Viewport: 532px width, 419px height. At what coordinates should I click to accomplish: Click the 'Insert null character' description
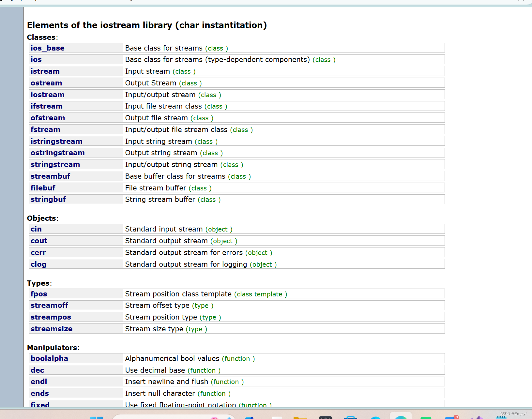[x=160, y=393]
